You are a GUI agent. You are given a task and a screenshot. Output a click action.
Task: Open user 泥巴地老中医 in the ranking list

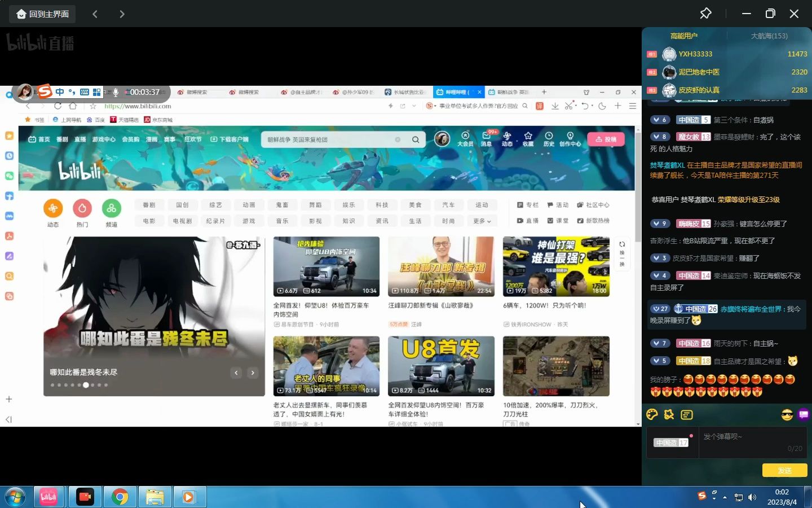click(699, 72)
